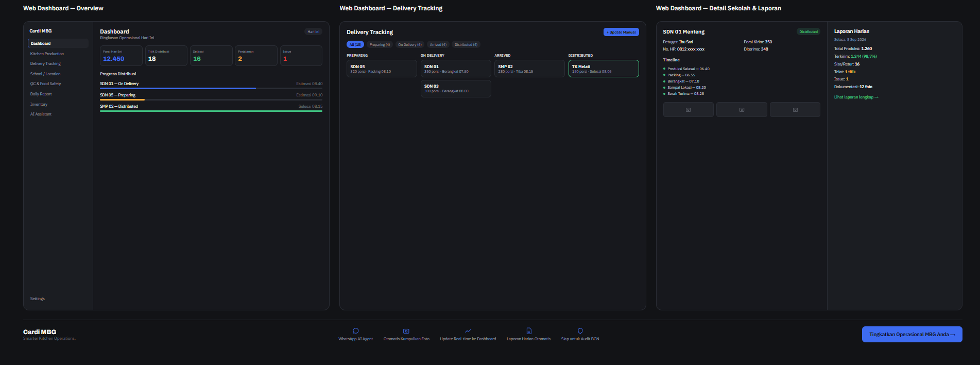
Task: Switch to the Preparing (4) filter tab
Action: click(380, 44)
